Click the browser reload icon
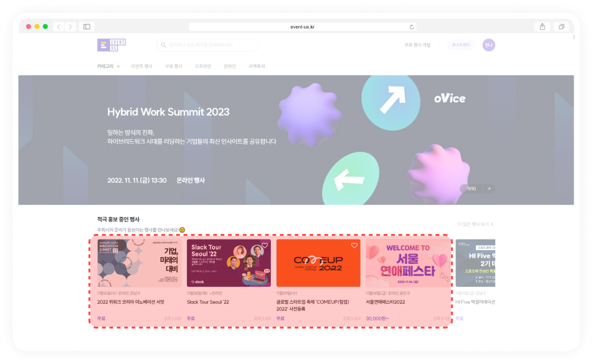593x364 pixels. click(x=412, y=27)
